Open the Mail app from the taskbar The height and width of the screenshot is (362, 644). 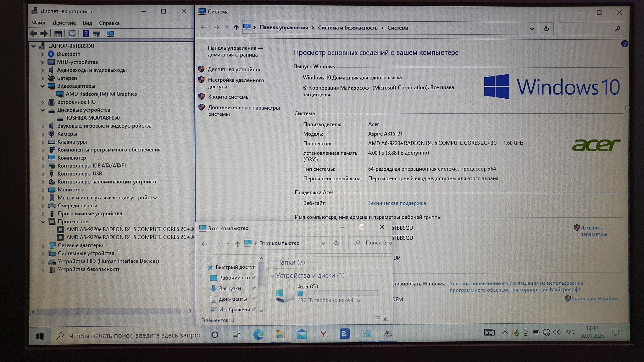click(302, 334)
